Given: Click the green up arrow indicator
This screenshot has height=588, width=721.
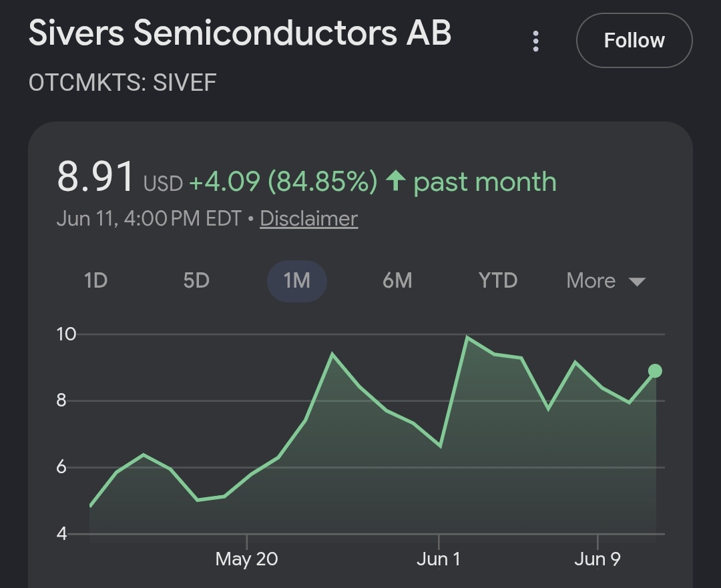Looking at the screenshot, I should click(395, 180).
